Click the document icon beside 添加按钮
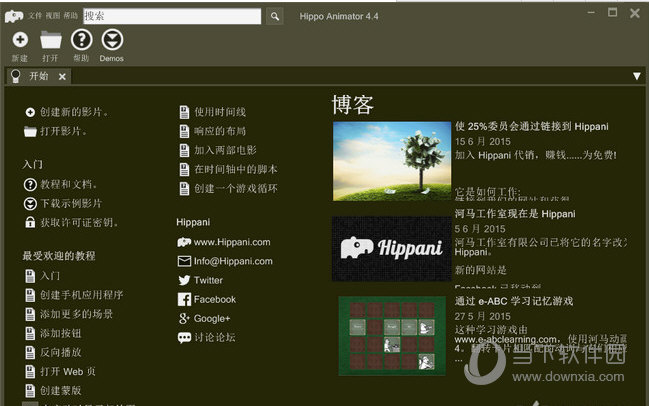The height and width of the screenshot is (406, 649). tap(30, 334)
